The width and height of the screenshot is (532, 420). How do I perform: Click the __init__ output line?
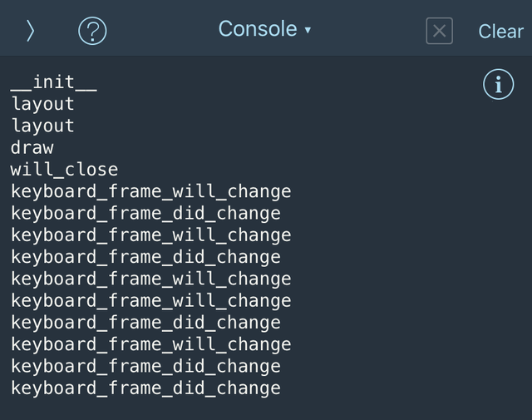coord(54,82)
